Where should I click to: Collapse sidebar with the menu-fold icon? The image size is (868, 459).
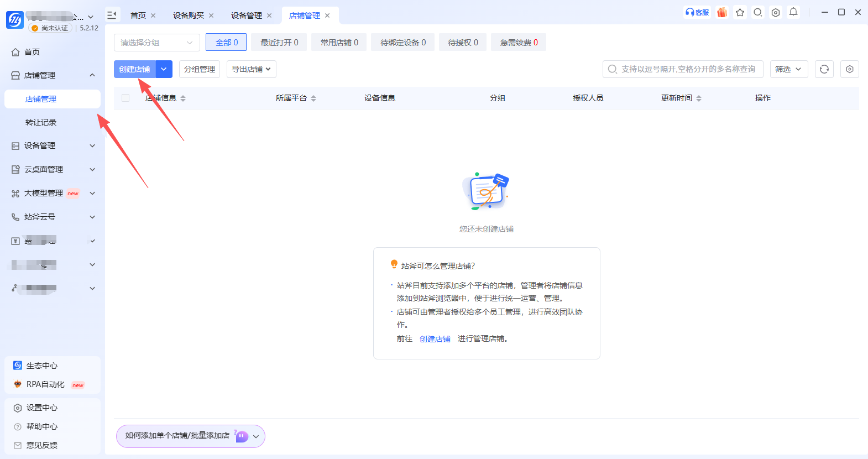pos(112,15)
